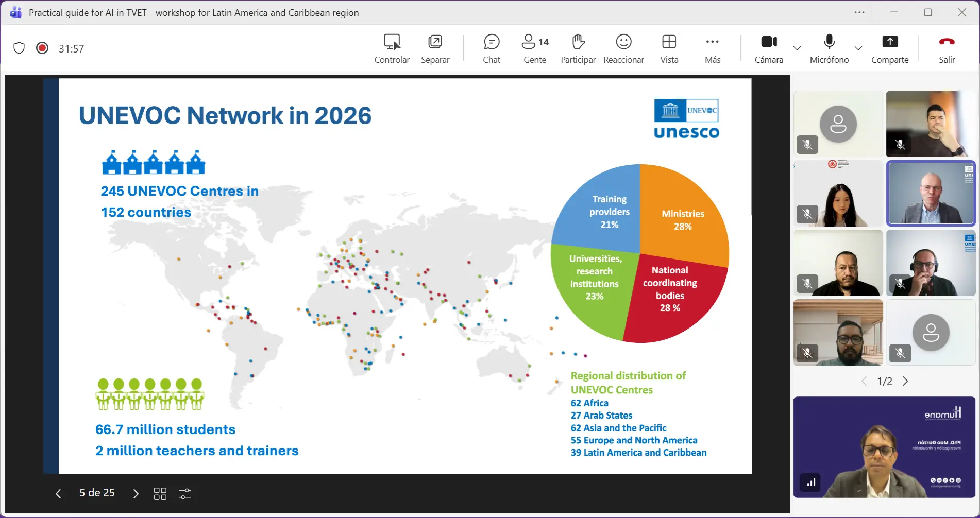Click the Controlar presentation icon
980x518 pixels.
coord(392,48)
